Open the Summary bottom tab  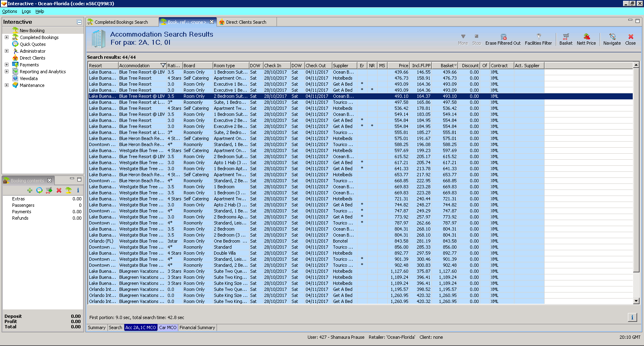(x=97, y=327)
